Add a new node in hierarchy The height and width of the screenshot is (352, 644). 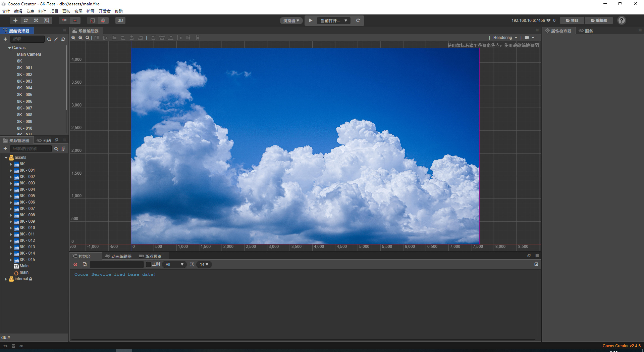[x=5, y=39]
